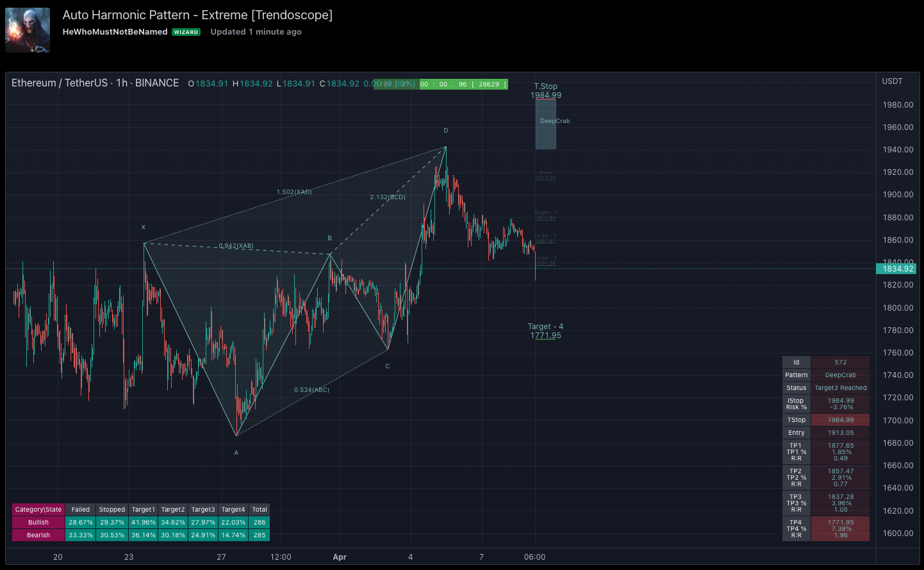The width and height of the screenshot is (924, 570).
Task: Click the Bearish total cell 285
Action: coord(260,535)
